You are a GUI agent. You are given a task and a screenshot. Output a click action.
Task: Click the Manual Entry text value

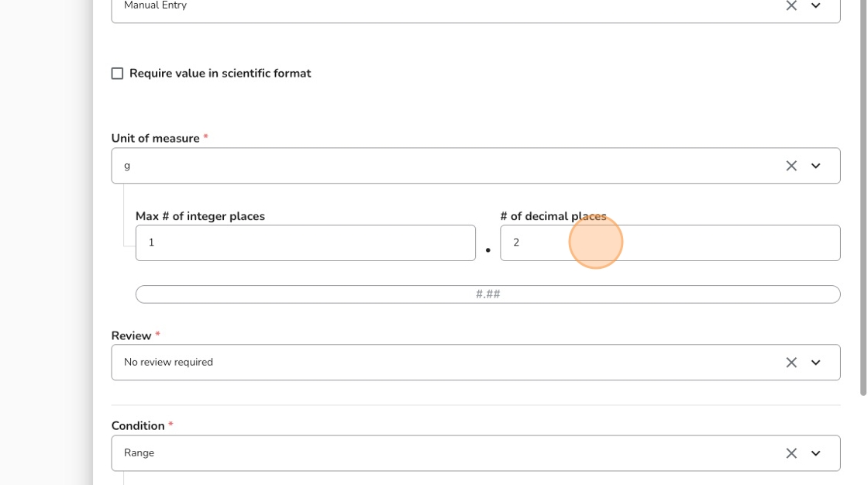(155, 5)
